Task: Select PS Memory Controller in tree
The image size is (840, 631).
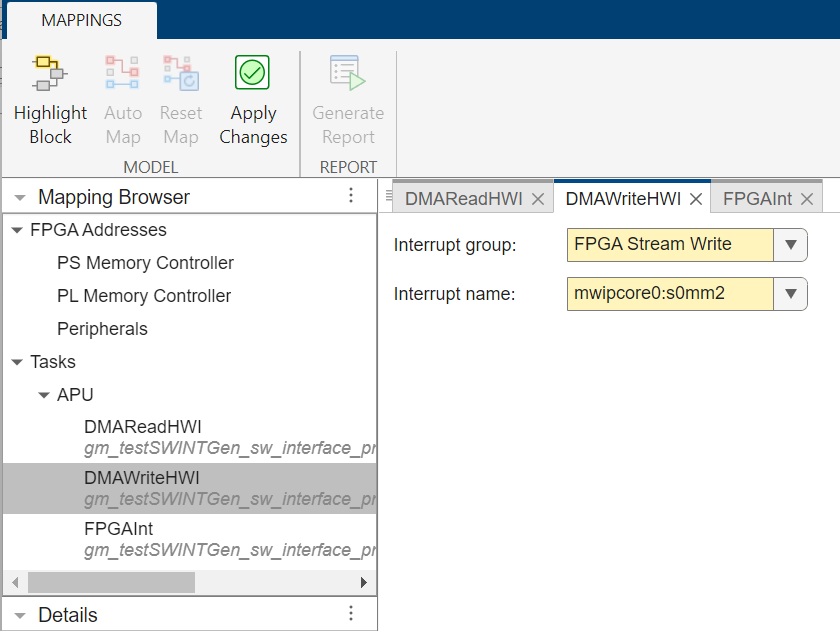Action: (x=145, y=263)
